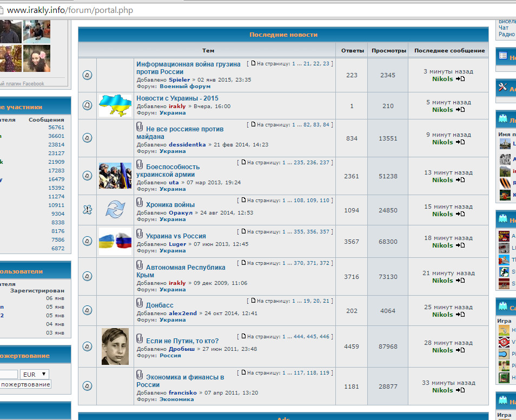516x420 pixels.
Task: Click the topic status icon for Новости с Украины
Action: (x=87, y=105)
